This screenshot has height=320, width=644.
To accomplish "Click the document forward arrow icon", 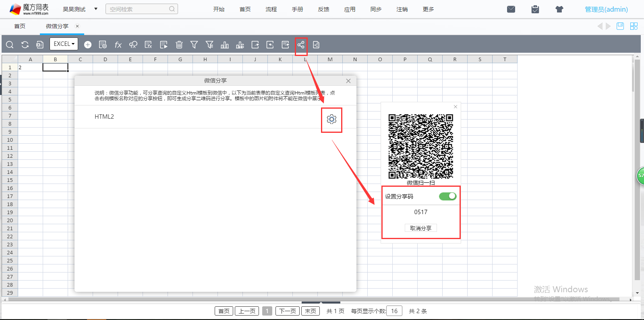I will point(285,45).
